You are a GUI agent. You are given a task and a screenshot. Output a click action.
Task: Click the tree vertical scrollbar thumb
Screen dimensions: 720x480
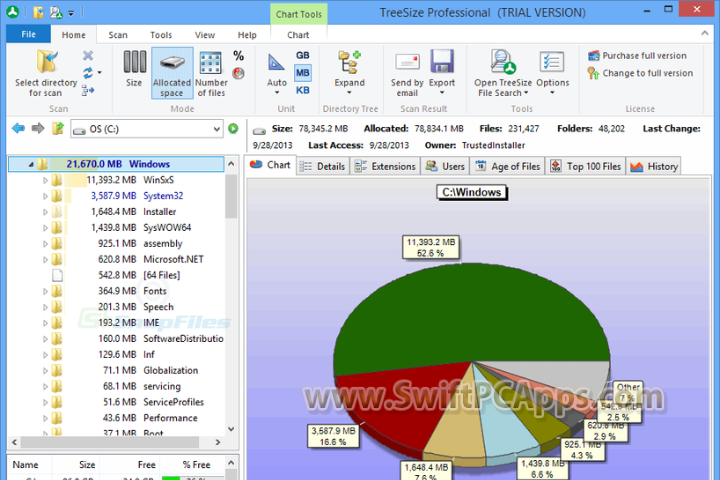click(x=231, y=195)
